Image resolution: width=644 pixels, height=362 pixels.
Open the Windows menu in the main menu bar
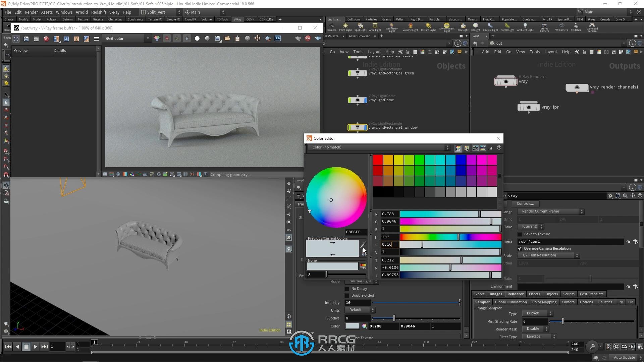[x=64, y=12]
